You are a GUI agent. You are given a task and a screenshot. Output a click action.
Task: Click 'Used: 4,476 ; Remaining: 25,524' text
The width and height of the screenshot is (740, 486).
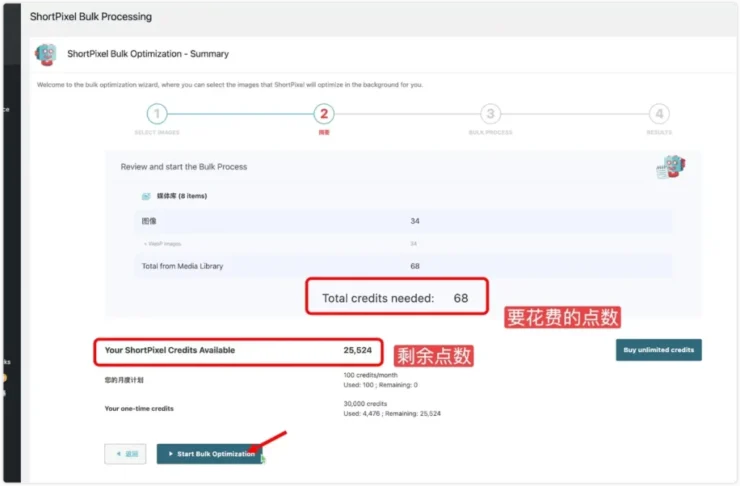point(392,414)
